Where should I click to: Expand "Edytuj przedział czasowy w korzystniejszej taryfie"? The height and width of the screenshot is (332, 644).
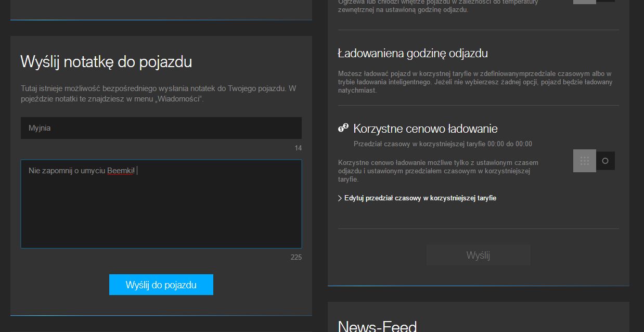(x=417, y=198)
